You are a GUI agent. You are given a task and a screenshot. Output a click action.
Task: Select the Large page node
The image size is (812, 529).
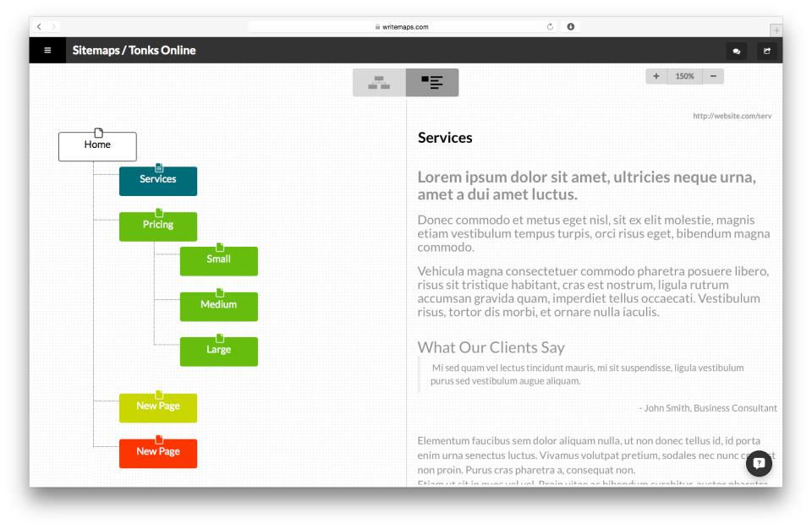pos(218,352)
